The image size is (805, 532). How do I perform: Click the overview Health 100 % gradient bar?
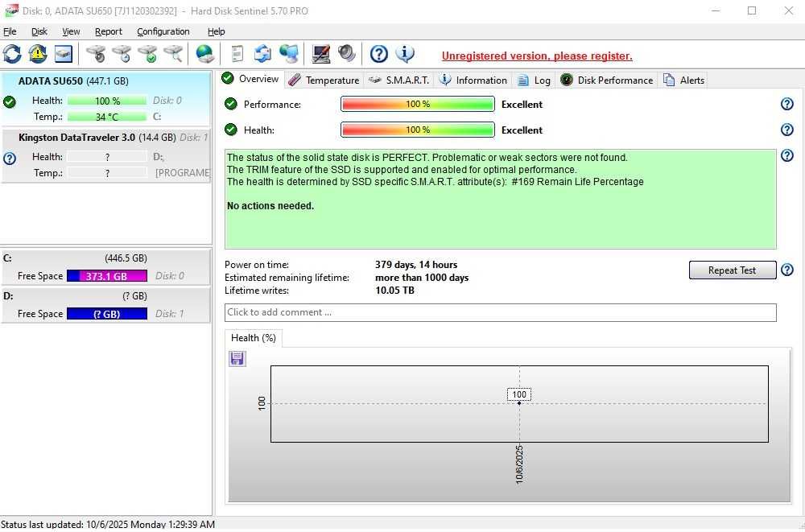pyautogui.click(x=418, y=130)
